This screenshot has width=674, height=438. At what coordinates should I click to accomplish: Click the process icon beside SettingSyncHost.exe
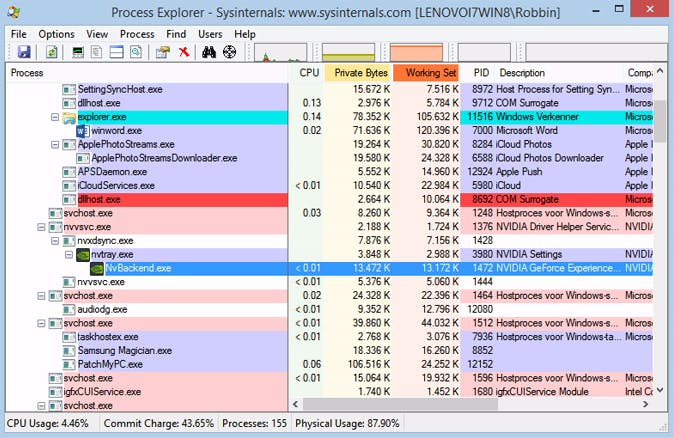(x=69, y=89)
